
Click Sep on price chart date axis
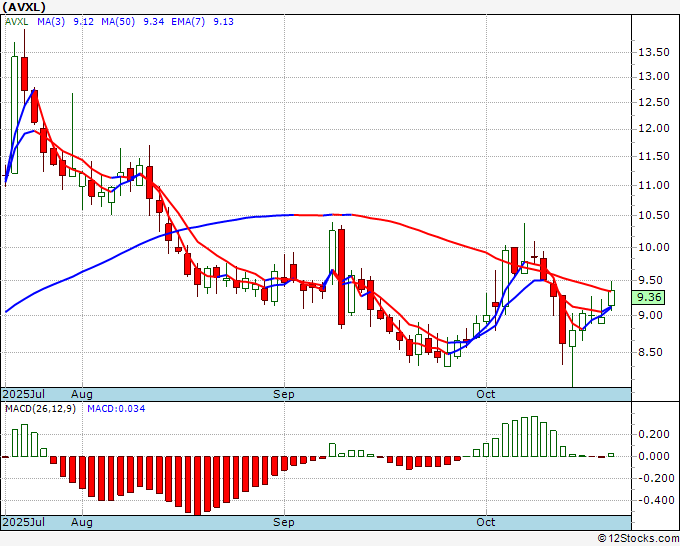tap(284, 394)
